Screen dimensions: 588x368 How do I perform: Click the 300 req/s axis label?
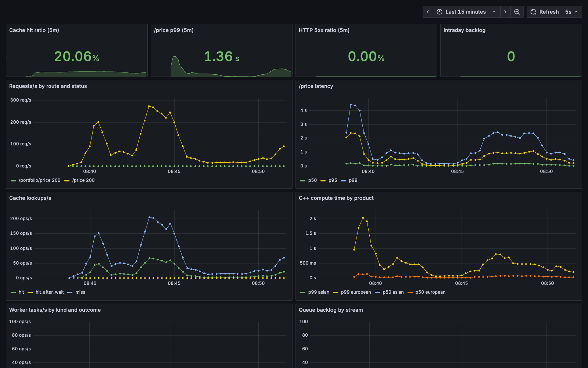coord(21,100)
